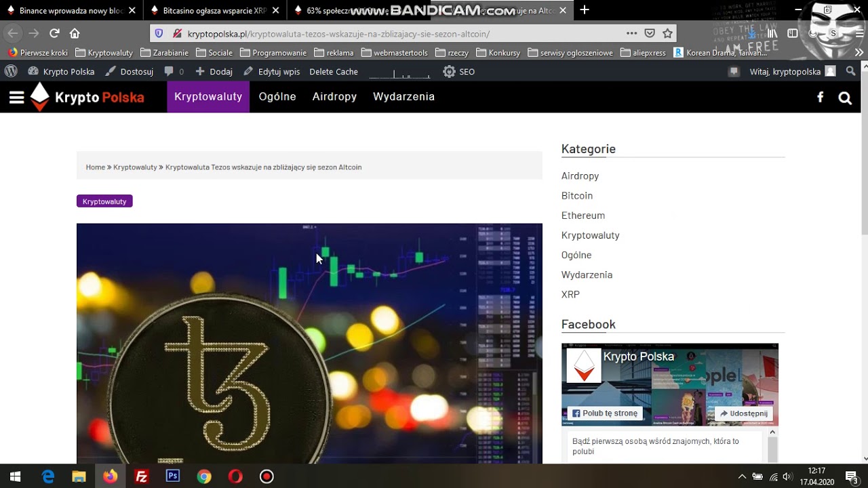Open the page actions three-dots menu
This screenshot has width=868, height=488.
tap(631, 33)
